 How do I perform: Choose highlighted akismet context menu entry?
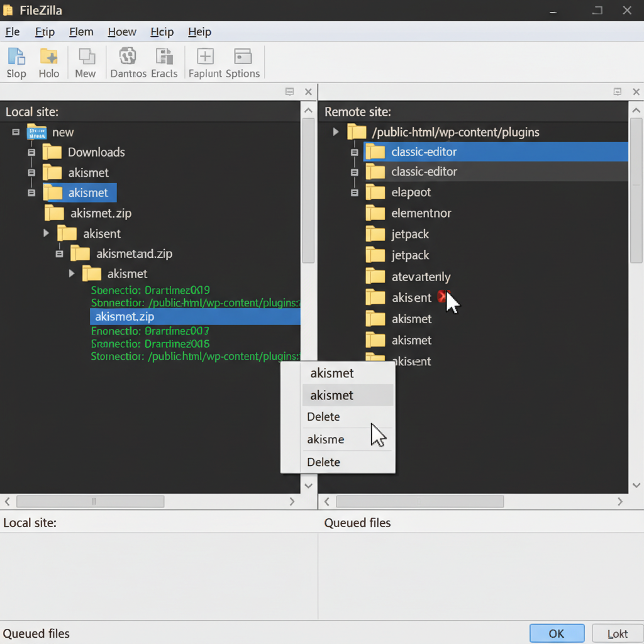pos(347,395)
